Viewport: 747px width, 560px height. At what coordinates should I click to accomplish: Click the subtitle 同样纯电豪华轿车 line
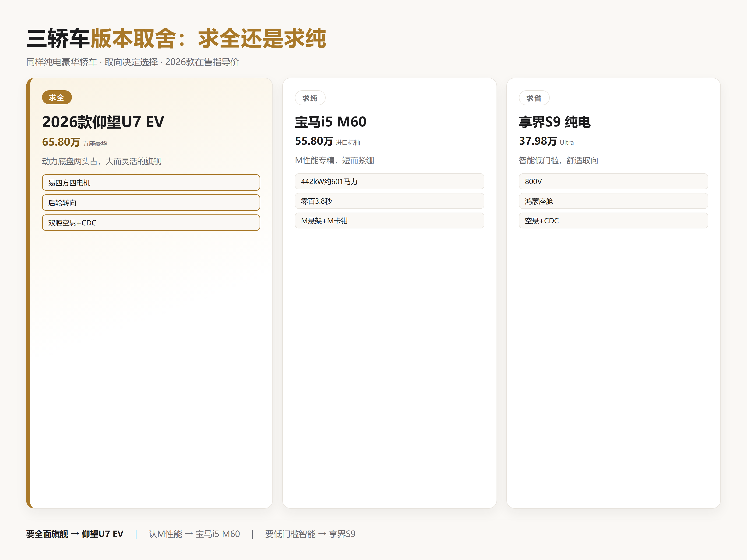[x=132, y=62]
